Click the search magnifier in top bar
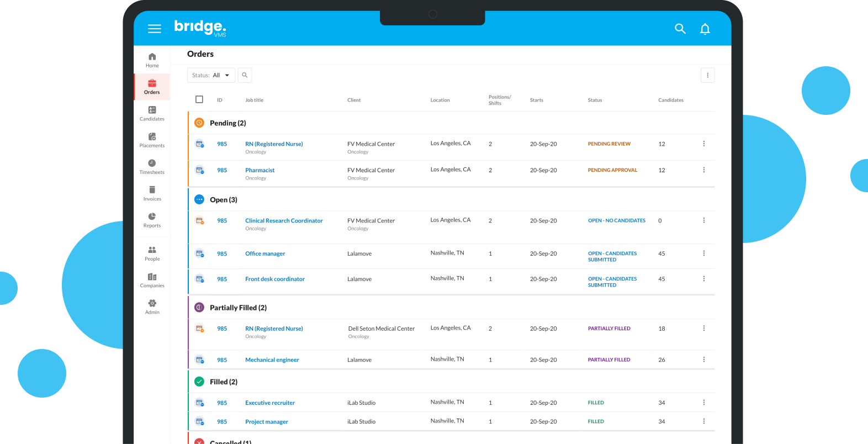Viewport: 868px width, 444px height. (680, 29)
